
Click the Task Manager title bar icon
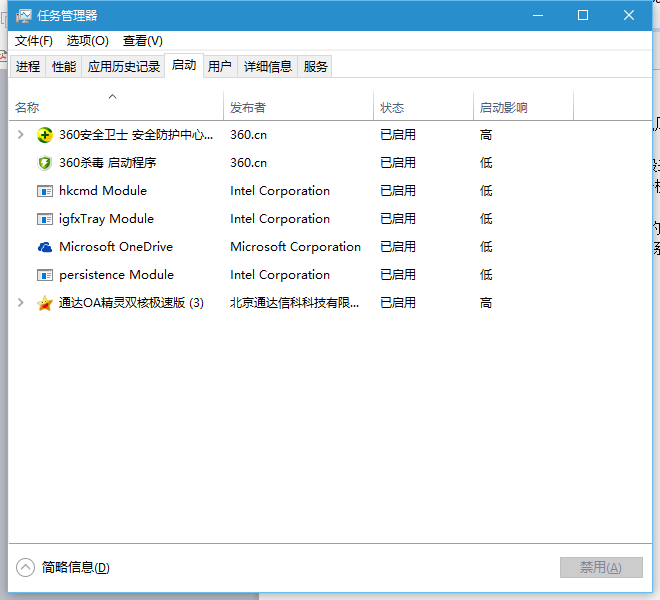pos(24,16)
